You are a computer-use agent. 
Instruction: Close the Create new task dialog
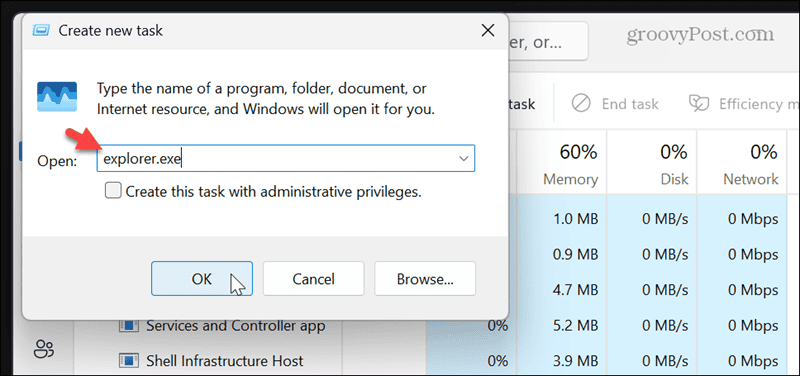pyautogui.click(x=488, y=31)
